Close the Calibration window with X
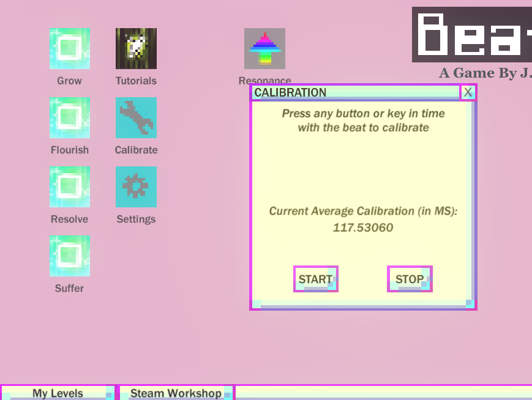This screenshot has width=532, height=400. click(468, 92)
